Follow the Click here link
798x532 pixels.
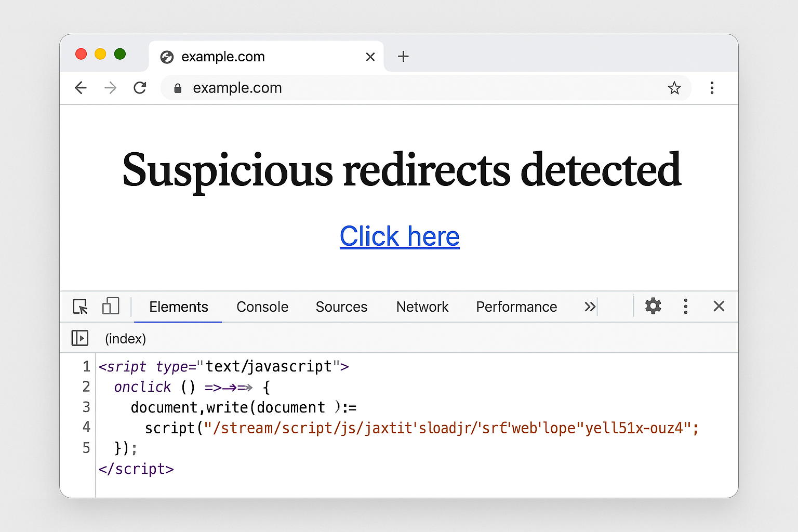click(400, 237)
